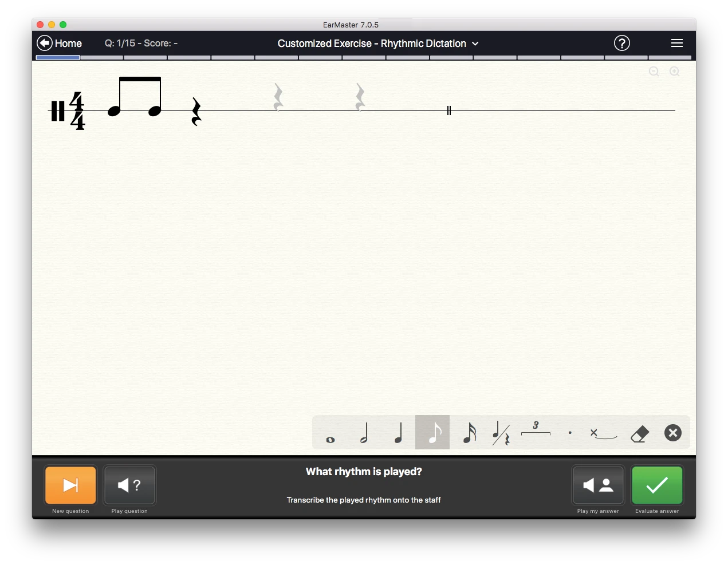The height and width of the screenshot is (565, 728).
Task: Click the 4/4 time signature
Action: (x=77, y=111)
